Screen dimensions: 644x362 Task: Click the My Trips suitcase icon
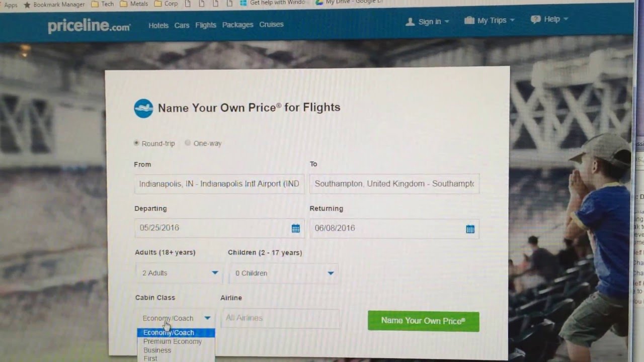pos(469,20)
